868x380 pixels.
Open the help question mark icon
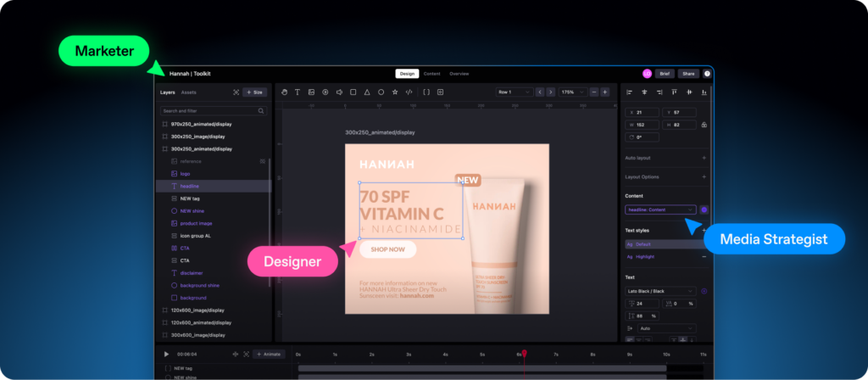click(707, 74)
